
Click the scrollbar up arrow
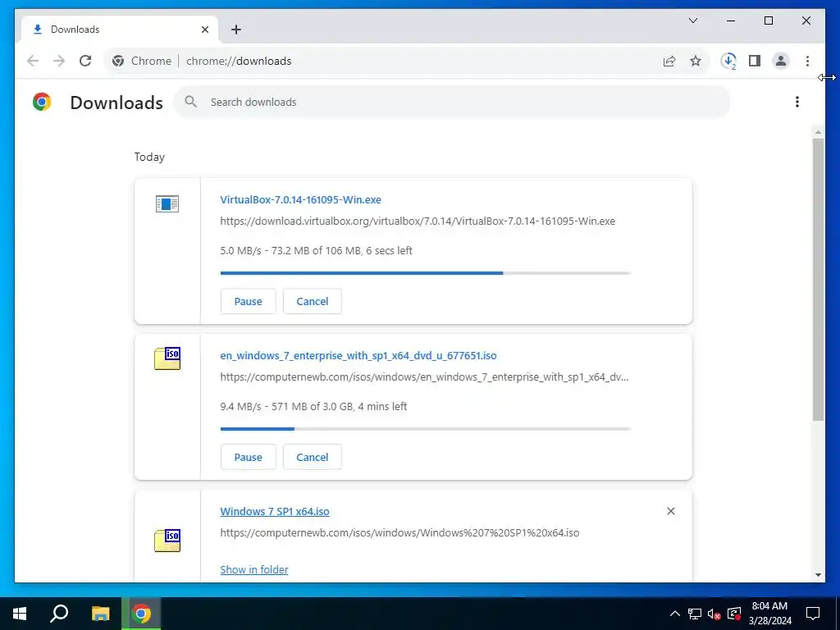click(x=818, y=131)
